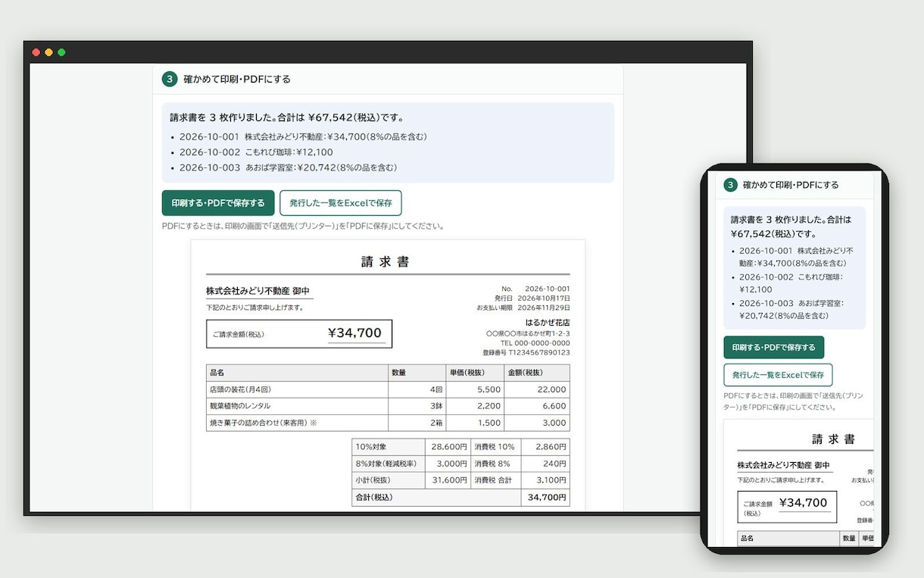
Task: Click 株式会社みどり不動産 御中 in desktop invoice
Action: [258, 292]
